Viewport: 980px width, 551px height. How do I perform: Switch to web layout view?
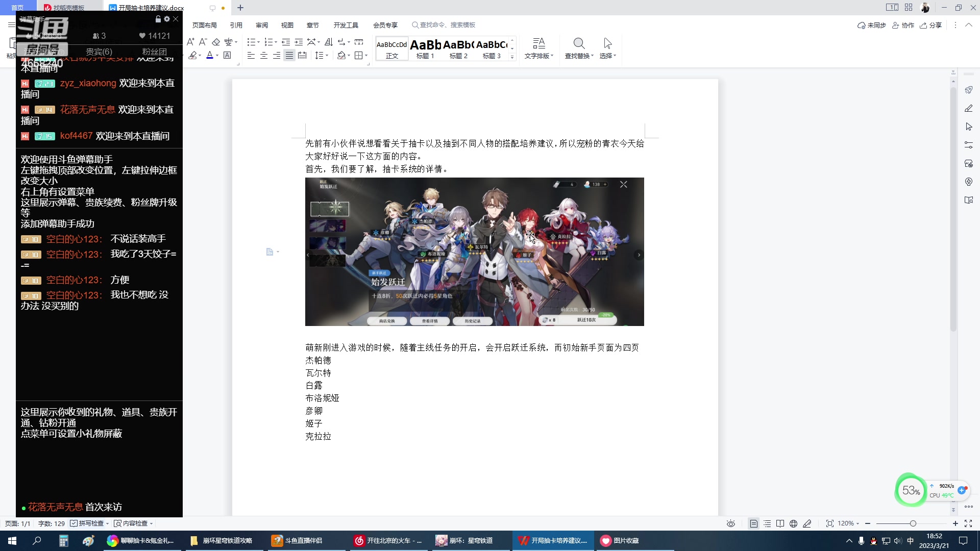793,523
